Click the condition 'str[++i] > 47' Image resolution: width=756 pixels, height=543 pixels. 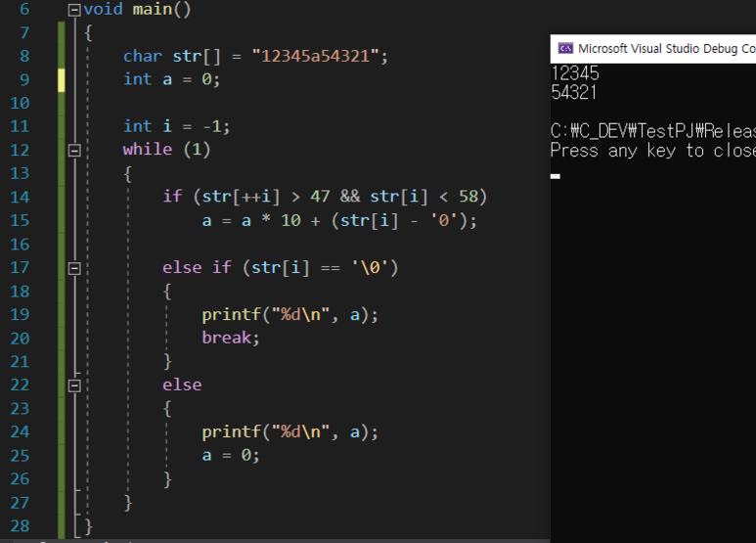[x=266, y=197]
